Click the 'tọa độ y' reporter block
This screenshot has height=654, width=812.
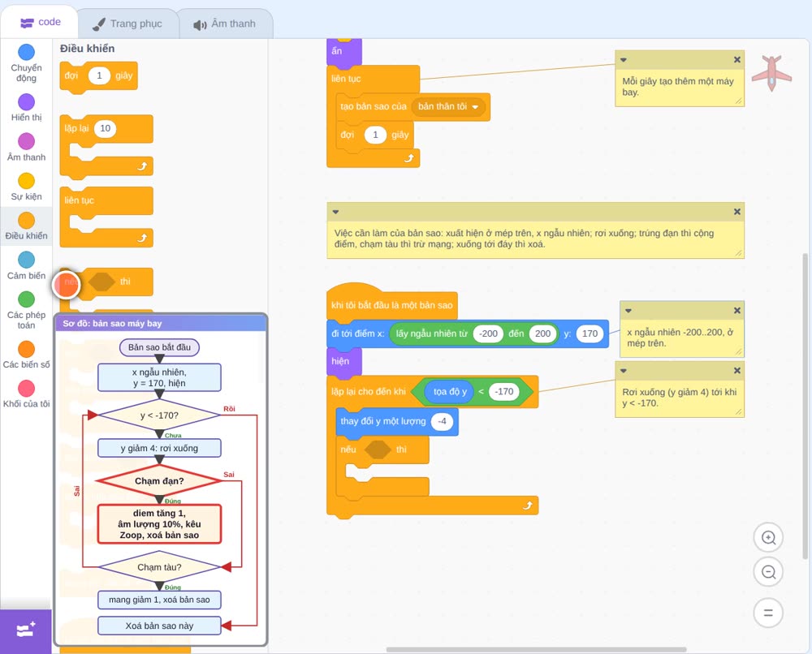(x=450, y=392)
